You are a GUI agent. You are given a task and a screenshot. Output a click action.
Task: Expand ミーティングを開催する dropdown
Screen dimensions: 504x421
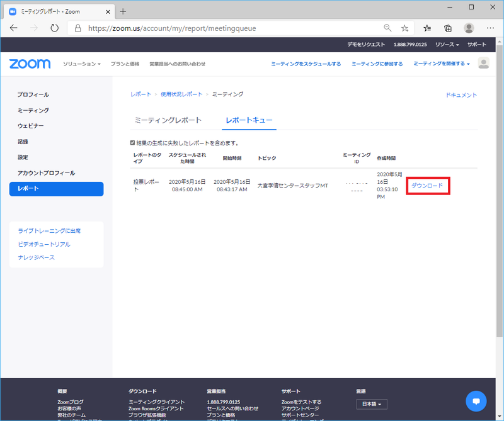pyautogui.click(x=442, y=64)
